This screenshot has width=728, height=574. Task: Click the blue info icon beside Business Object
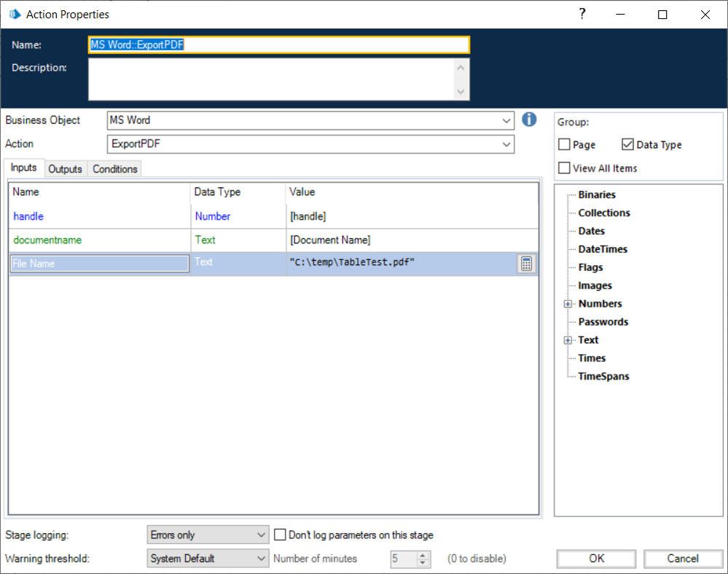pyautogui.click(x=529, y=119)
